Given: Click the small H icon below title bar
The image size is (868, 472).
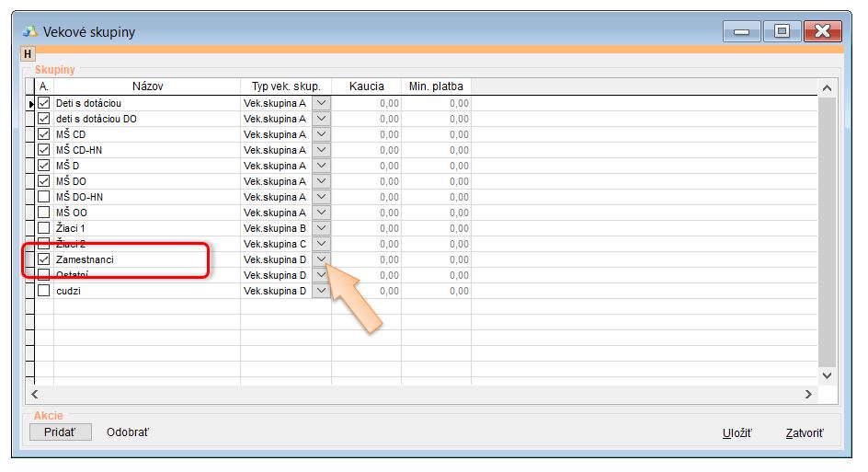Looking at the screenshot, I should (27, 54).
